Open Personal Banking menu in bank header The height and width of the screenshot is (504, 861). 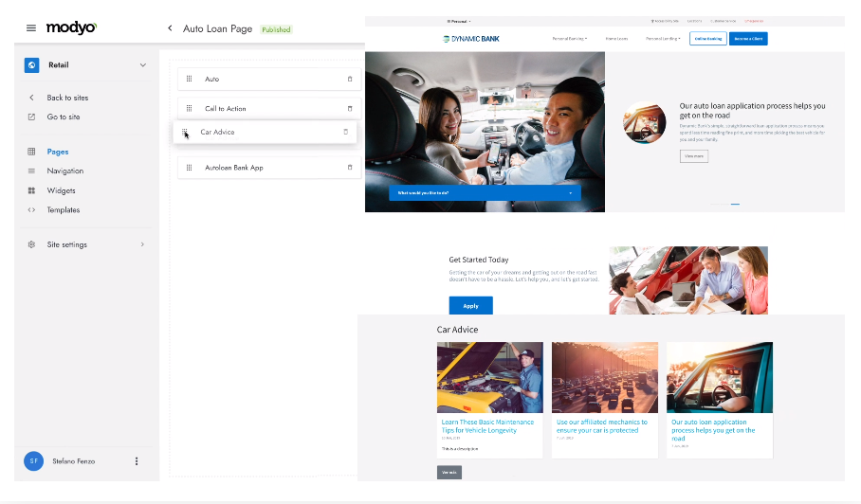tap(569, 39)
